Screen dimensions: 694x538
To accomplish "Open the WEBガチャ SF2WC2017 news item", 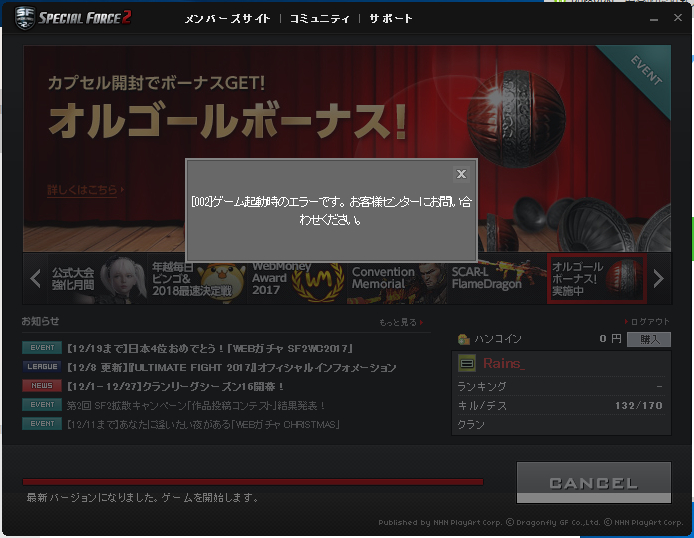I will pyautogui.click(x=210, y=348).
